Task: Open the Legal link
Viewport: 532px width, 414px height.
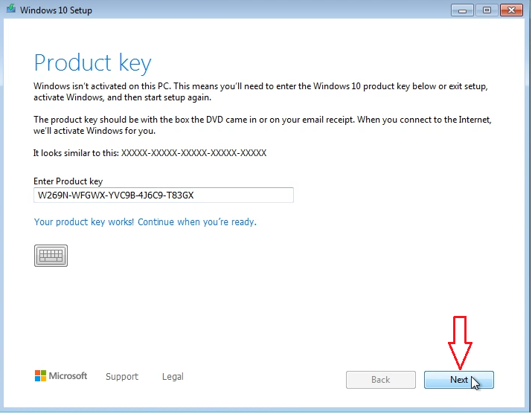Action: (x=173, y=376)
